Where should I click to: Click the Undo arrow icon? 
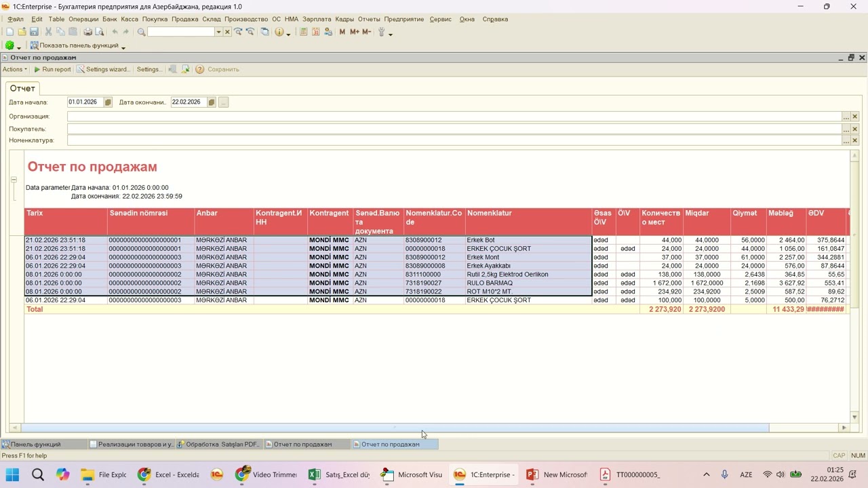(115, 32)
